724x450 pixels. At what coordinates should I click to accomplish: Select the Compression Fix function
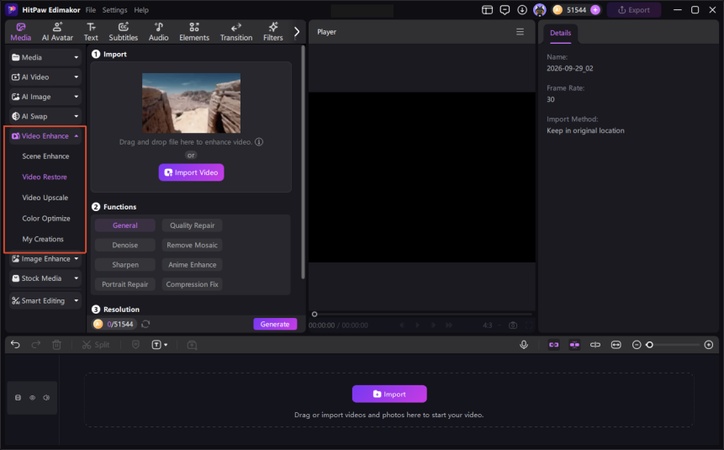[x=192, y=284]
